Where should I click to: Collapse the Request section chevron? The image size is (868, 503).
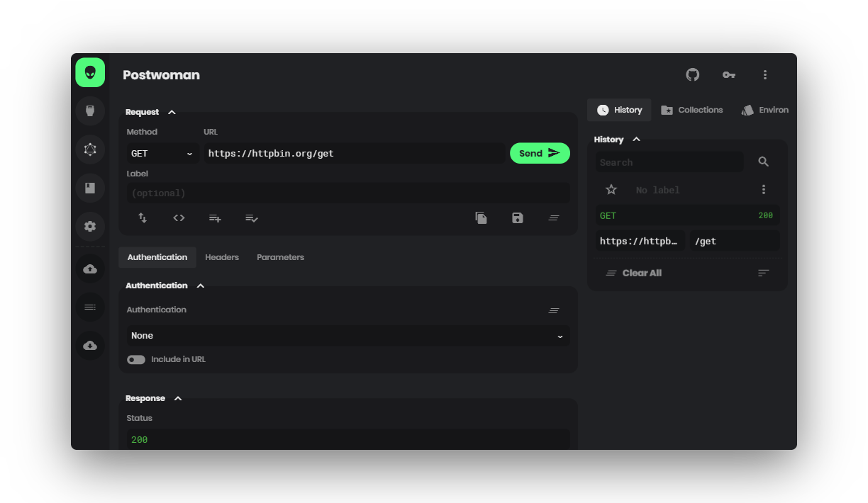[172, 111]
